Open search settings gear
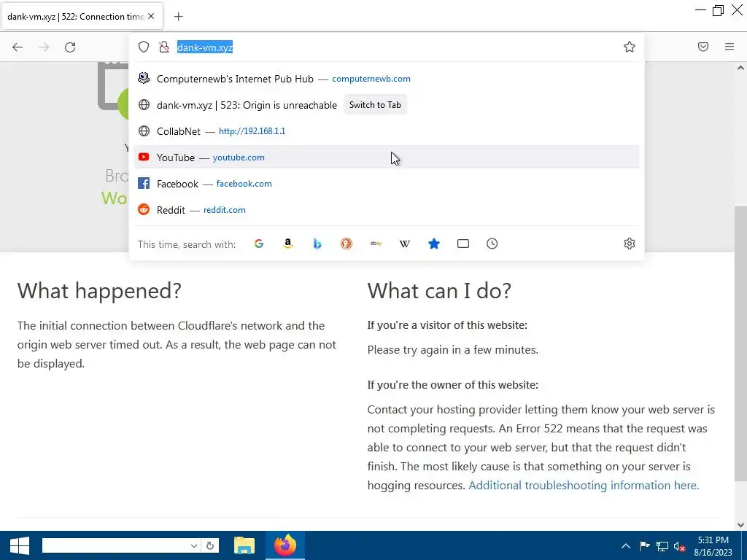The height and width of the screenshot is (560, 747). [630, 244]
